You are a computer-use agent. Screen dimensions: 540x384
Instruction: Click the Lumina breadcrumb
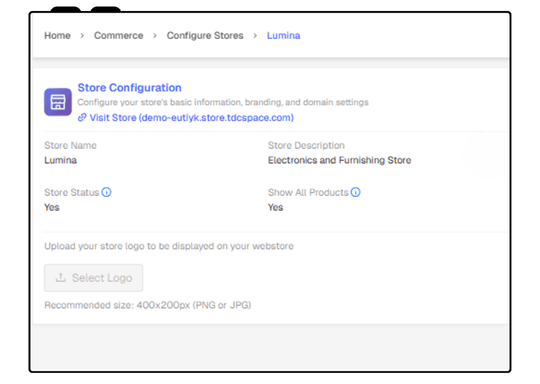click(x=283, y=35)
